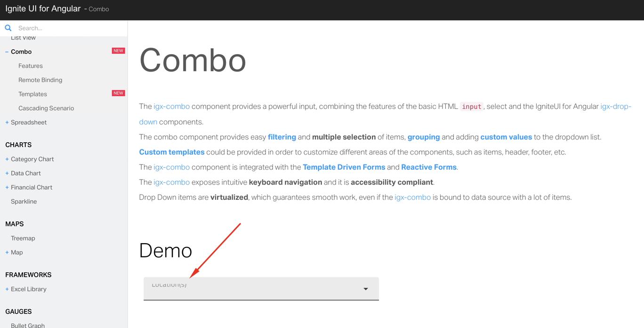Screen dimensions: 644x328
Task: Expand the Spreadsheet section
Action: point(5,122)
